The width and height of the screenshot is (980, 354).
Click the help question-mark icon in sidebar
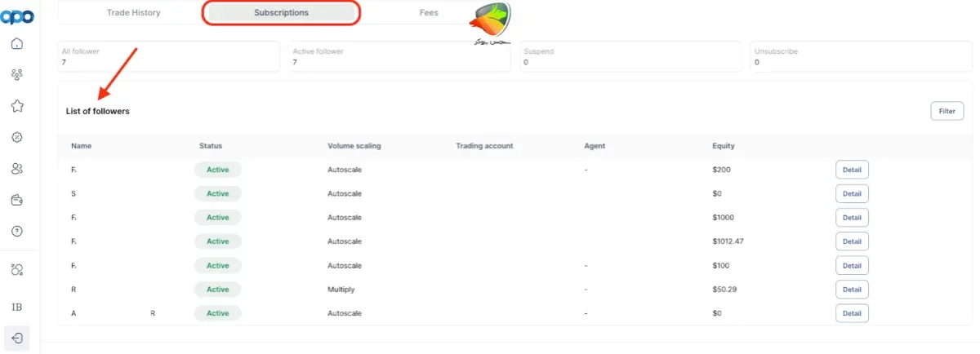17,232
